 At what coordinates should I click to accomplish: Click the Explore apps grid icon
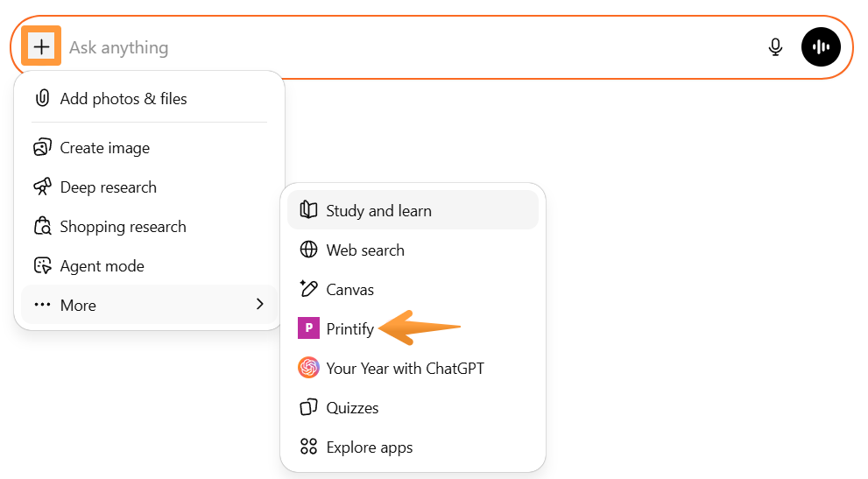click(x=308, y=447)
